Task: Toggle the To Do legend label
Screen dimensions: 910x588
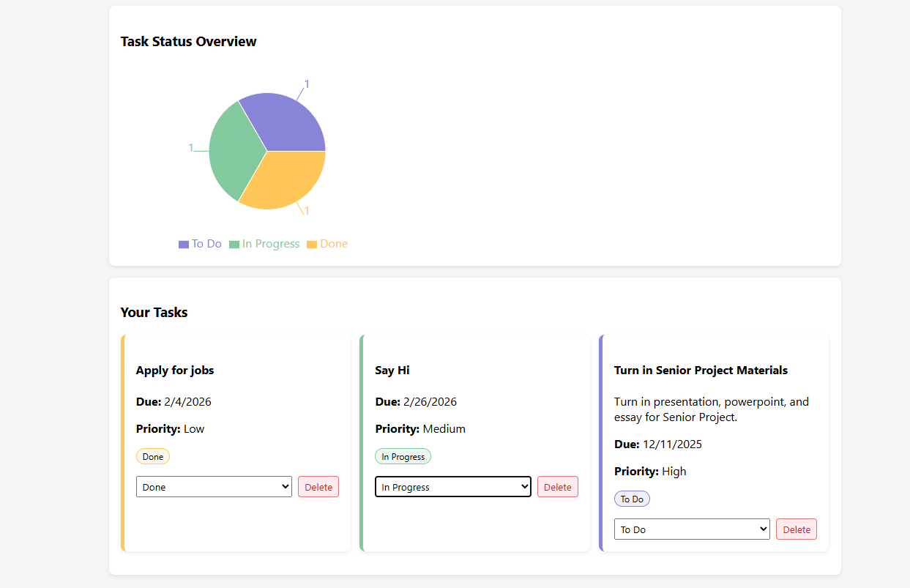Action: (206, 244)
